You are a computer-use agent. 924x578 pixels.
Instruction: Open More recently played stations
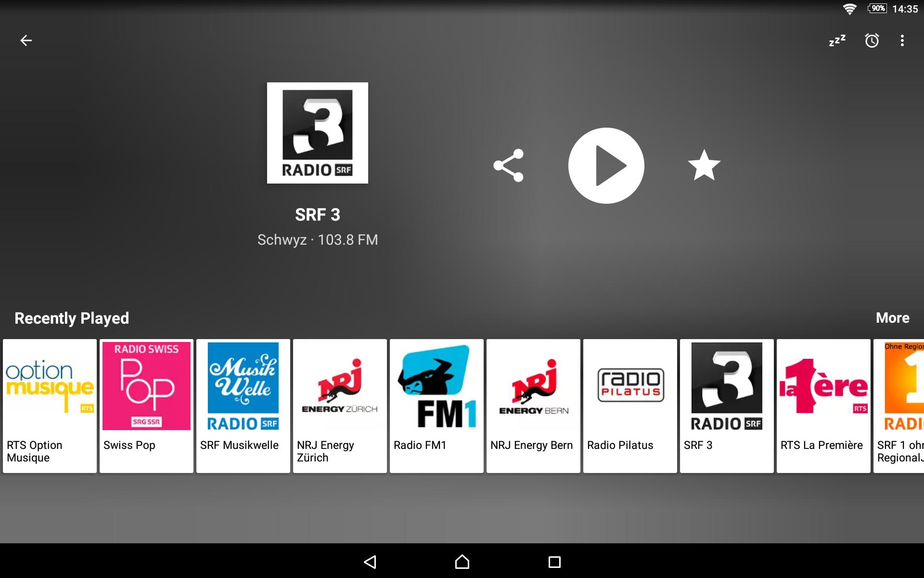click(x=893, y=318)
